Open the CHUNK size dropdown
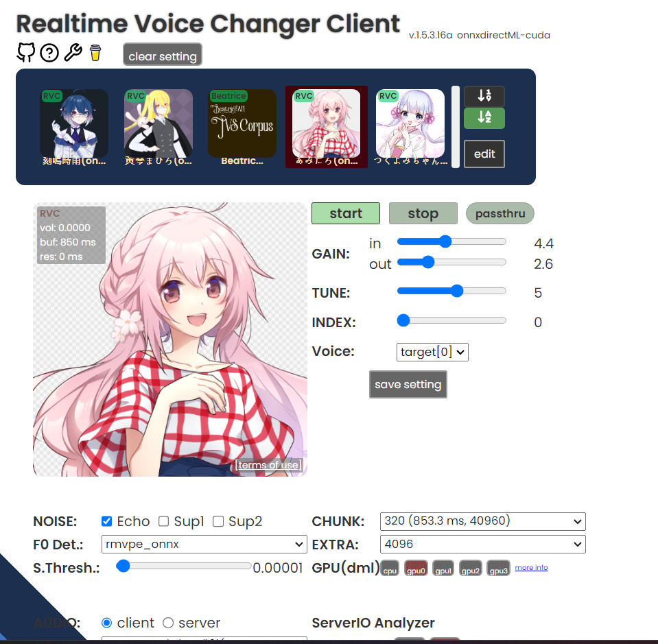The height and width of the screenshot is (644, 658). click(482, 521)
